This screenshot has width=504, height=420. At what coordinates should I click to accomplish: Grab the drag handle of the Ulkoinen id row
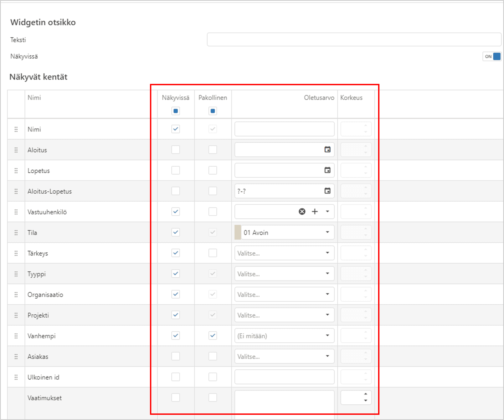click(16, 377)
